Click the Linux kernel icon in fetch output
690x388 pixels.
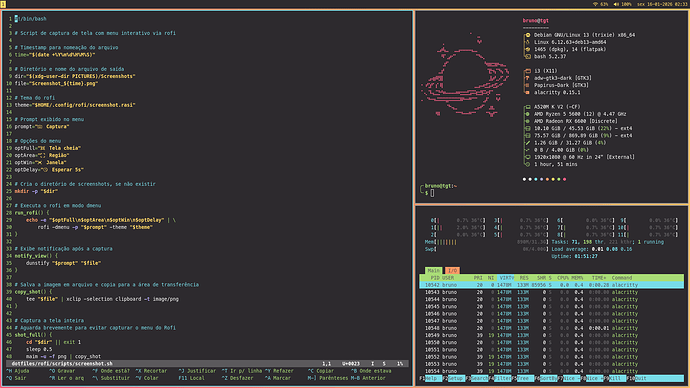coord(528,42)
